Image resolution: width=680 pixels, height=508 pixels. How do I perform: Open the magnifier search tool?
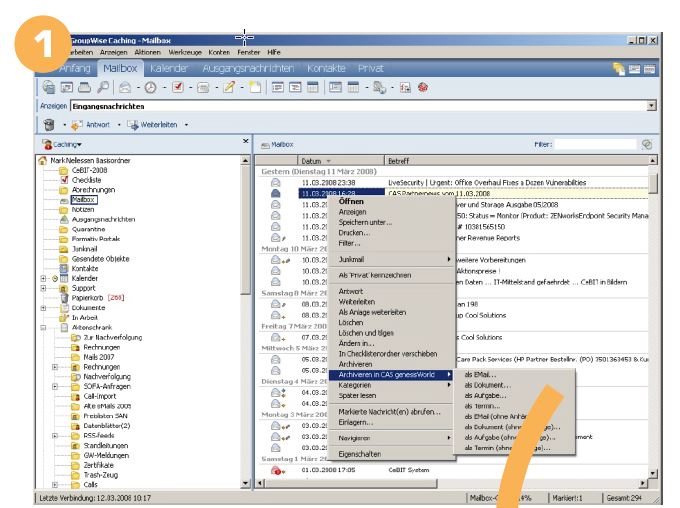tap(103, 88)
